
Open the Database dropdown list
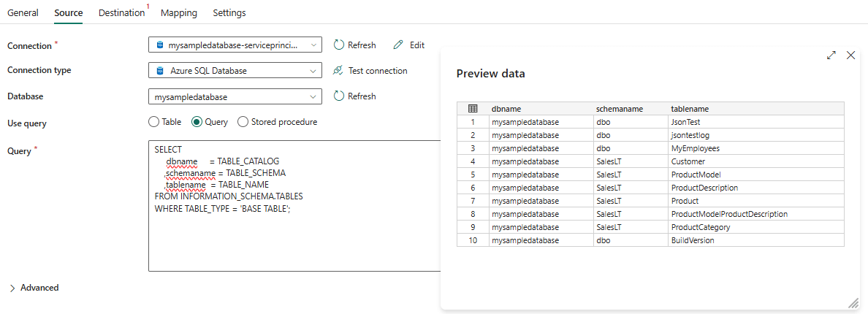point(235,96)
